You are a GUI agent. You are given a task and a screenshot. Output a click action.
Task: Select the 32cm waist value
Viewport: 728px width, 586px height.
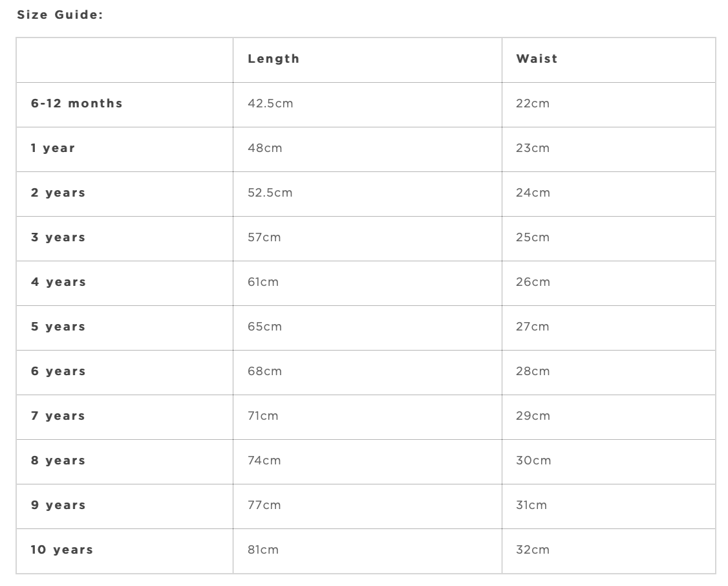tap(533, 550)
